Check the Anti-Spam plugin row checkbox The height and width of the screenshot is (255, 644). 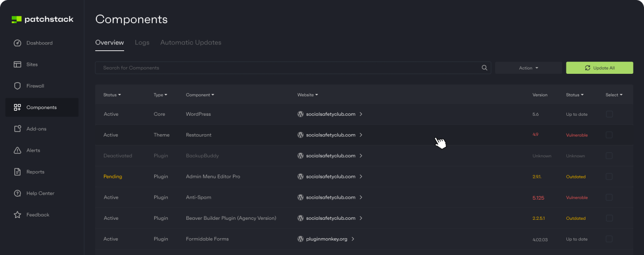609,197
